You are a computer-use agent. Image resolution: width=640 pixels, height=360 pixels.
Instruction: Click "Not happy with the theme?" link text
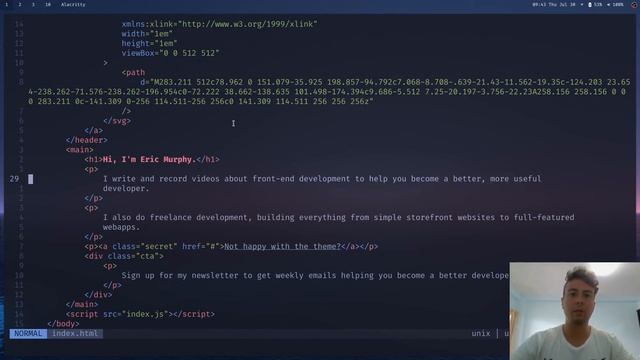282,247
